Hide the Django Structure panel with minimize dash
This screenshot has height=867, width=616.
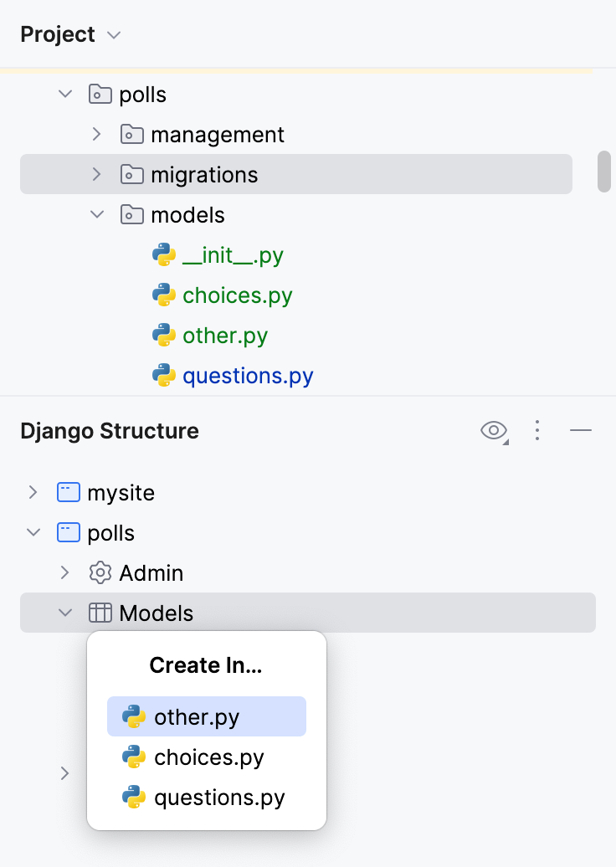[x=581, y=431]
